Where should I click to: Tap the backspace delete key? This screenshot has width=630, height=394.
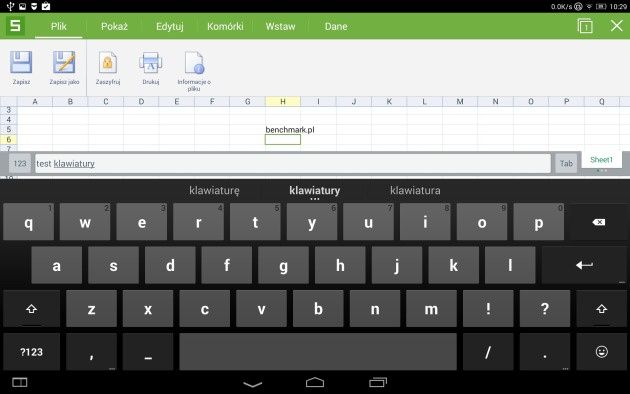coord(598,222)
